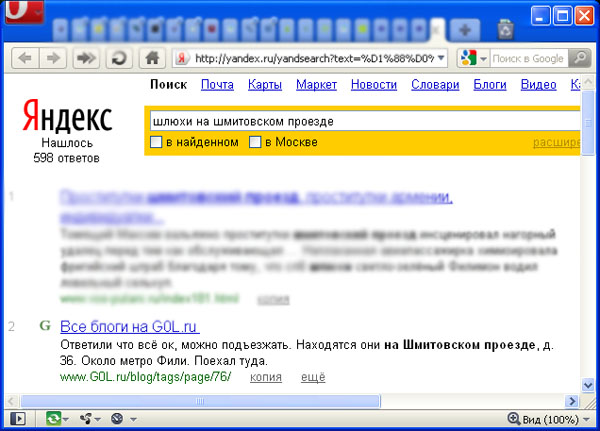Open the Opera Link dropdown arrow
The image size is (600, 431).
(x=66, y=420)
